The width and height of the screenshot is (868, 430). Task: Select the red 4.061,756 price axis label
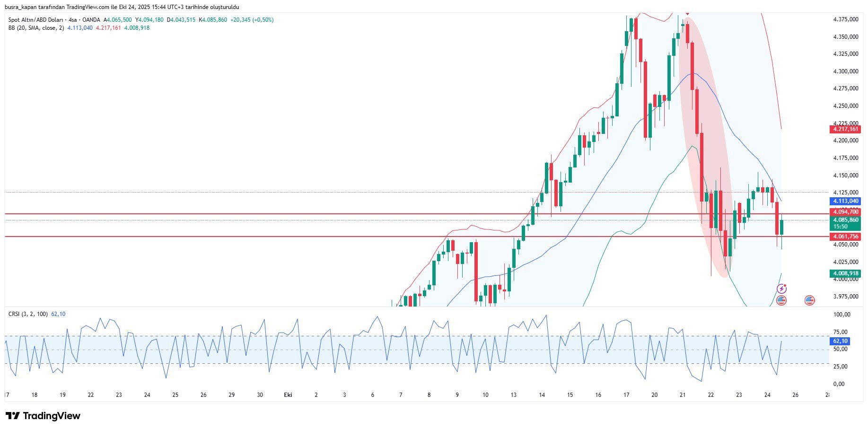845,237
